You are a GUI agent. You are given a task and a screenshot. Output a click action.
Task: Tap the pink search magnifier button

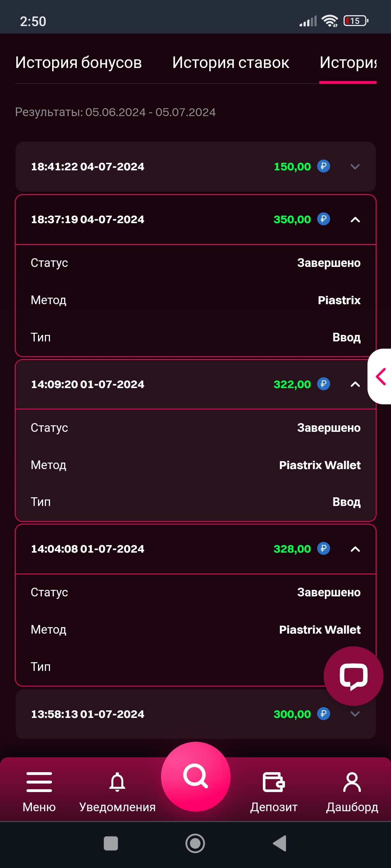click(195, 776)
